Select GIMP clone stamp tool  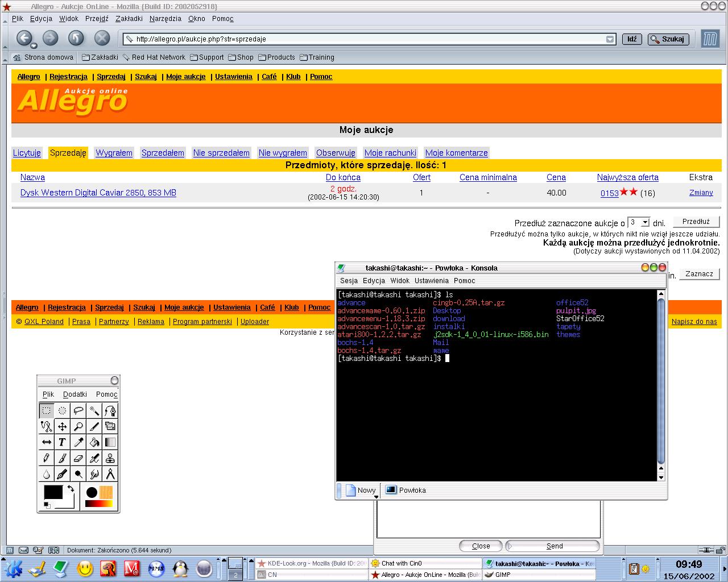110,458
